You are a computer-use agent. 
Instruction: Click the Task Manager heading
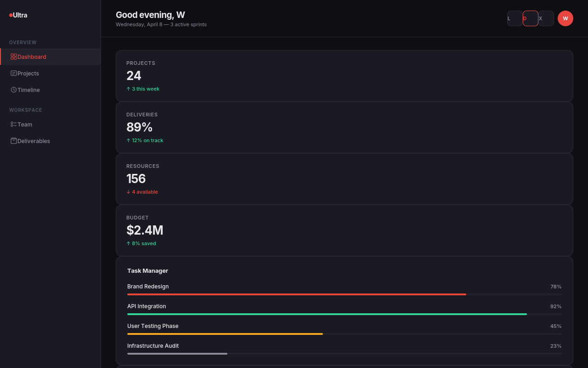pyautogui.click(x=147, y=271)
